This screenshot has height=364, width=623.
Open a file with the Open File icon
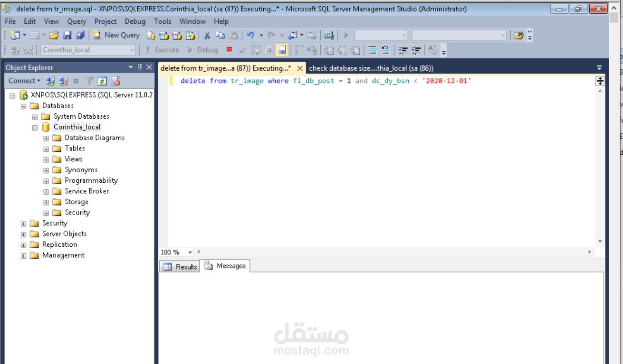pyautogui.click(x=54, y=35)
